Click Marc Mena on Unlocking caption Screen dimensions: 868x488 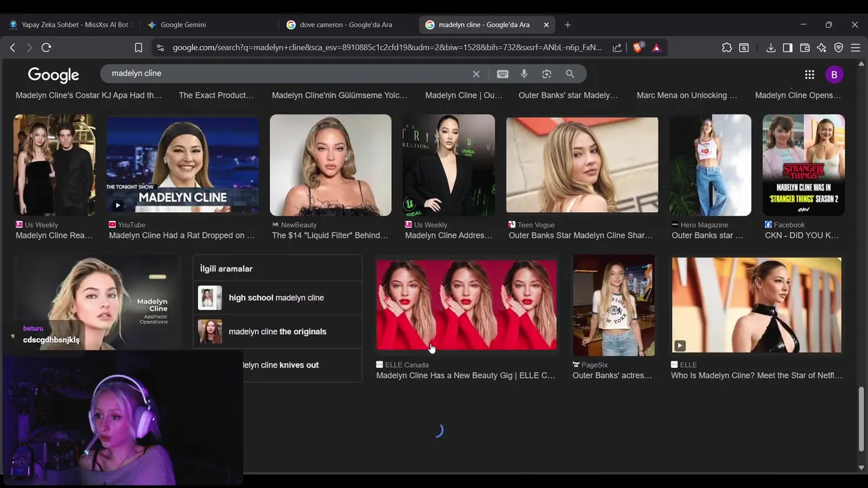point(687,96)
